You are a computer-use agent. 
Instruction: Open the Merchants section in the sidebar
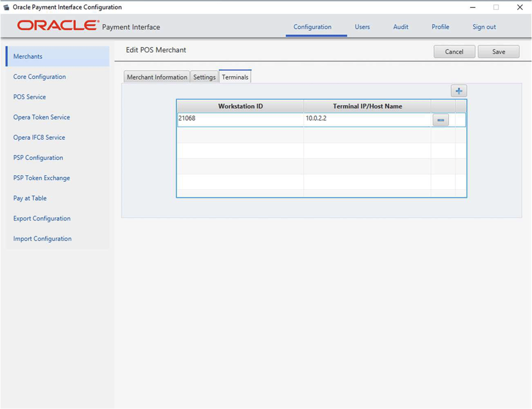pyautogui.click(x=27, y=56)
